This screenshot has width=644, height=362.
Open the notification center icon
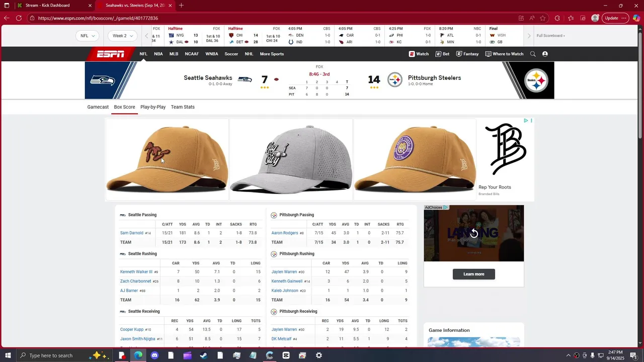pos(633,355)
